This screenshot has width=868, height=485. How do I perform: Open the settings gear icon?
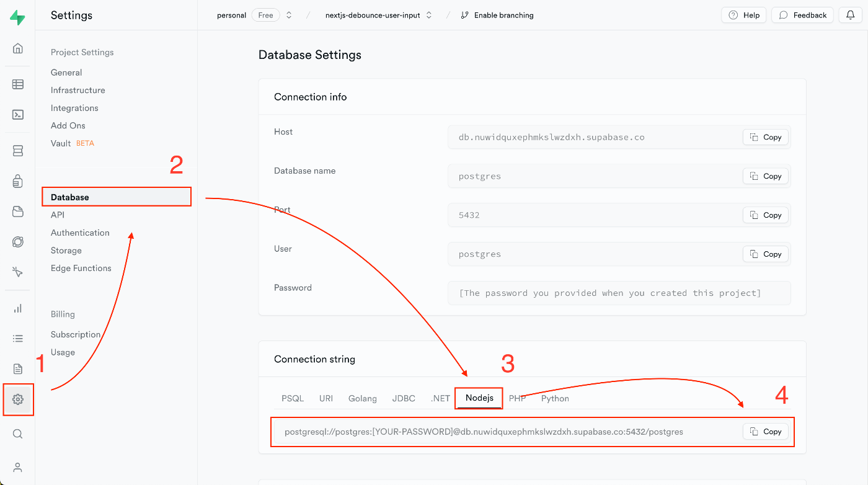pos(18,399)
